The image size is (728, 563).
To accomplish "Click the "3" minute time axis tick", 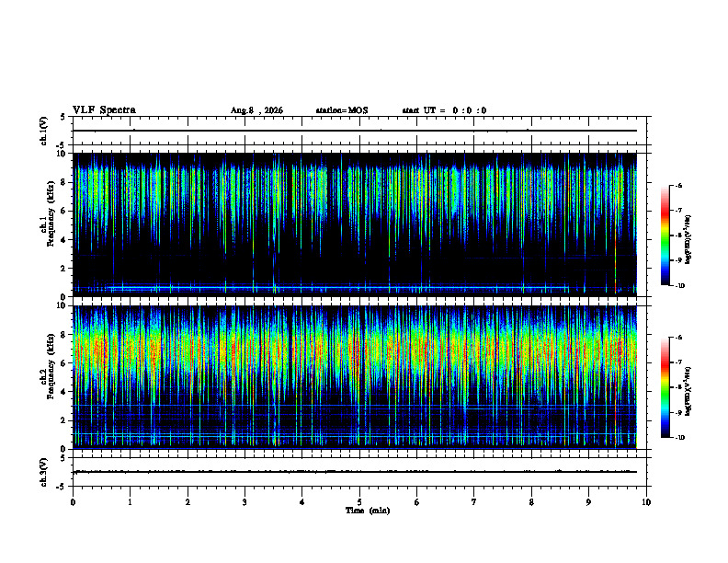I will [x=245, y=502].
